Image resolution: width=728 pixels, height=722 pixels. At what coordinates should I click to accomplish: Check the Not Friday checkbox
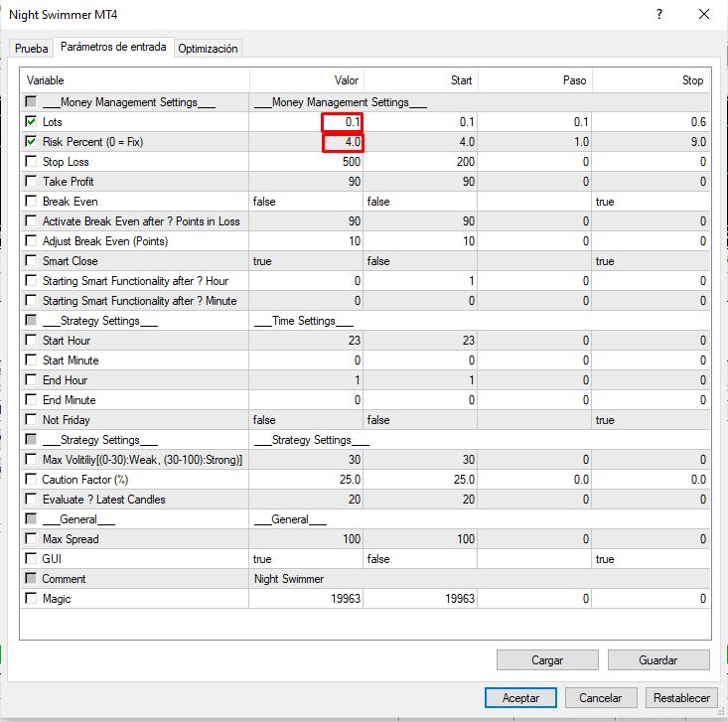click(31, 420)
